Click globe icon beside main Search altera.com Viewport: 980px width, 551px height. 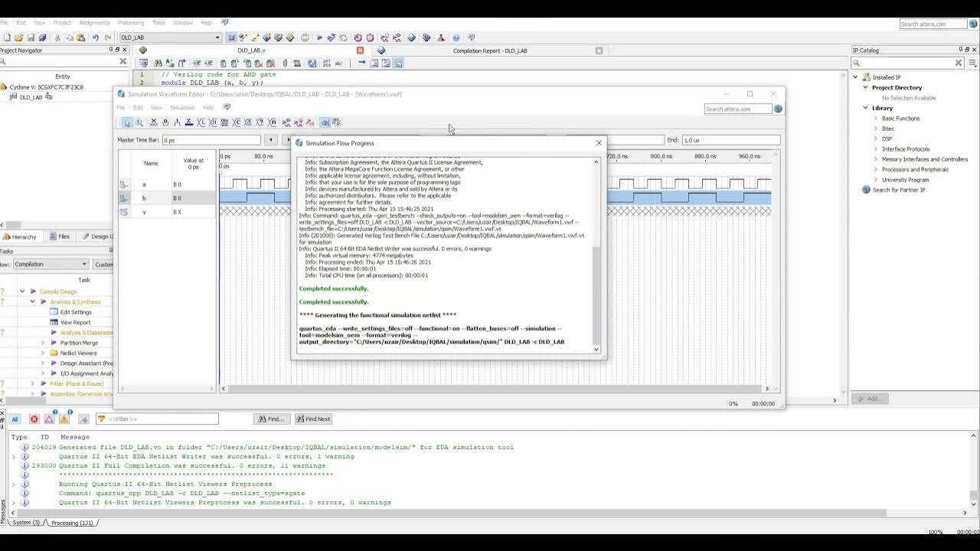pyautogui.click(x=974, y=24)
